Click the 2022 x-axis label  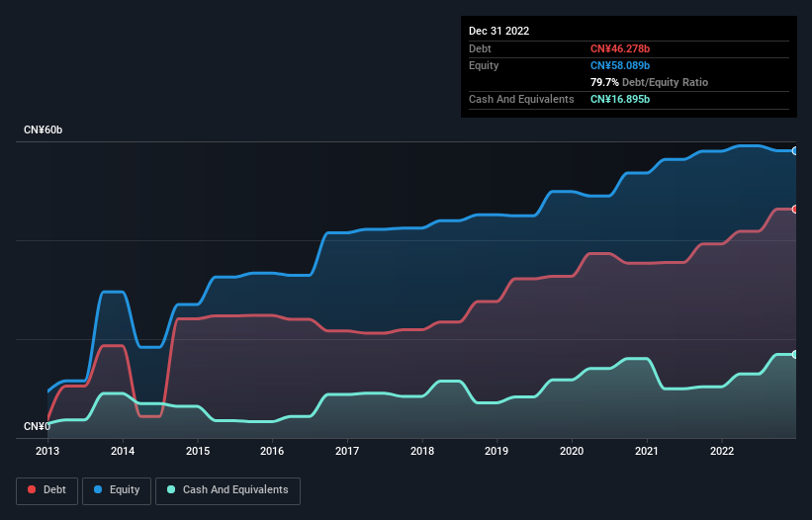722,451
